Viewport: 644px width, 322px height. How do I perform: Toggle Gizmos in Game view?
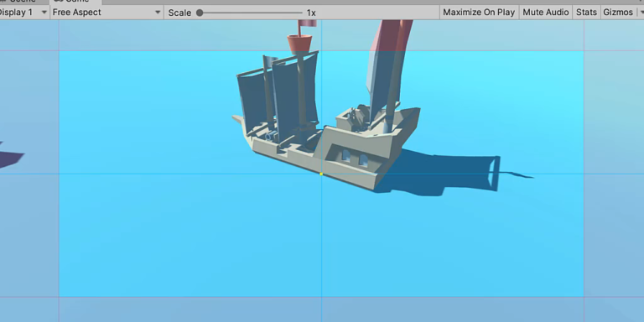click(x=618, y=13)
